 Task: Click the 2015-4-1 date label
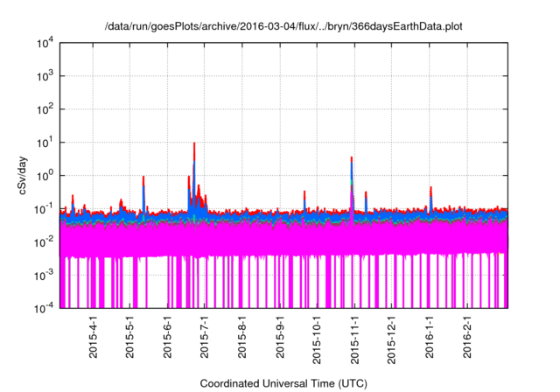coord(94,337)
